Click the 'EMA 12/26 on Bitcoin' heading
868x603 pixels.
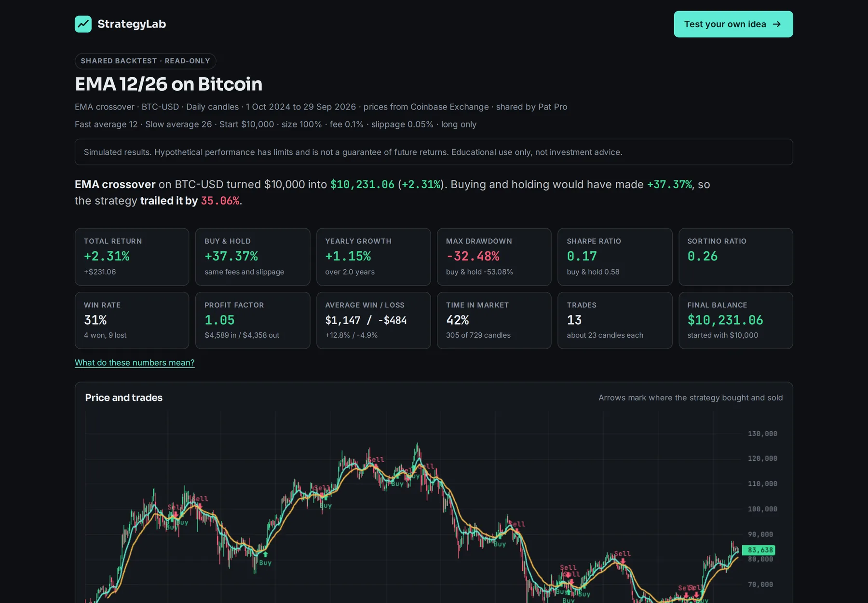tap(168, 84)
